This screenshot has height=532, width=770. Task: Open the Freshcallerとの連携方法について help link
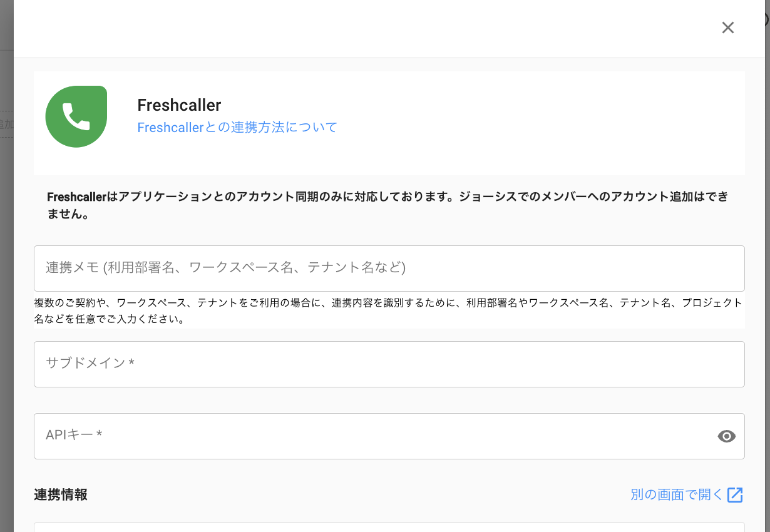tap(237, 128)
